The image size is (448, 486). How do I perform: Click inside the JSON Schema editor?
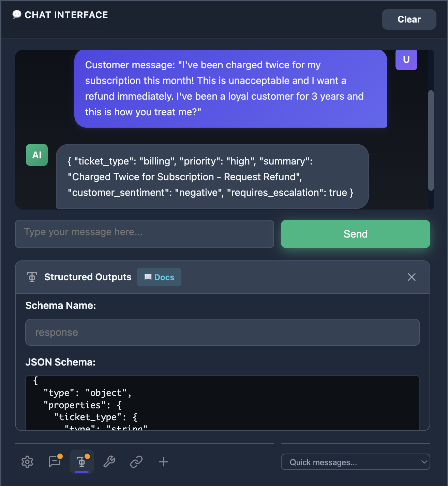click(x=222, y=403)
